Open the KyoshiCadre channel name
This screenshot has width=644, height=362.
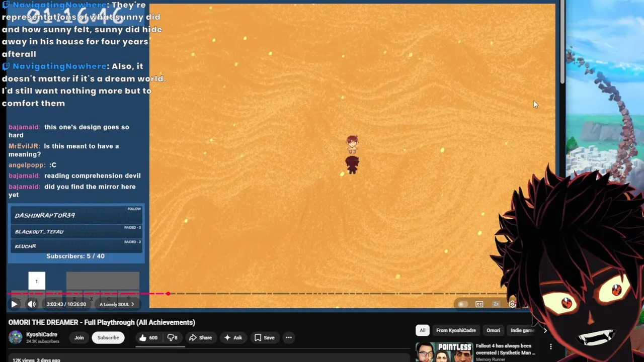(42, 334)
